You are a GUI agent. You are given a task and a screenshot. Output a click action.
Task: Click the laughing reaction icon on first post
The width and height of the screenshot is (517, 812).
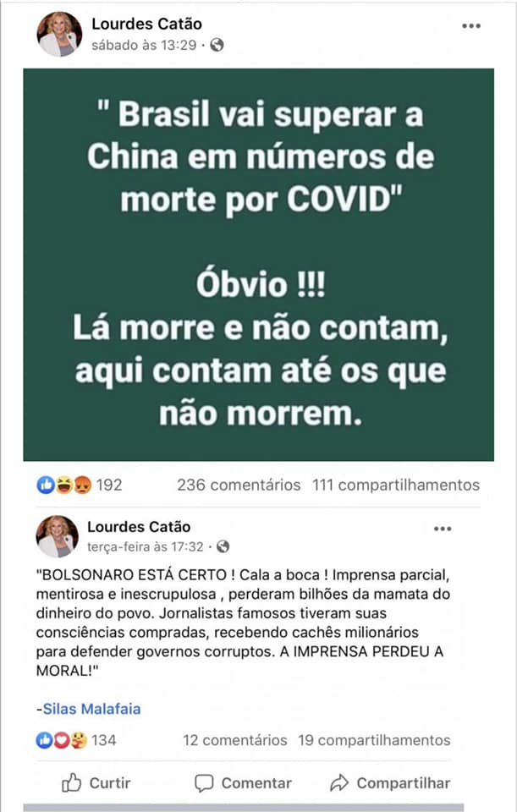click(x=63, y=485)
